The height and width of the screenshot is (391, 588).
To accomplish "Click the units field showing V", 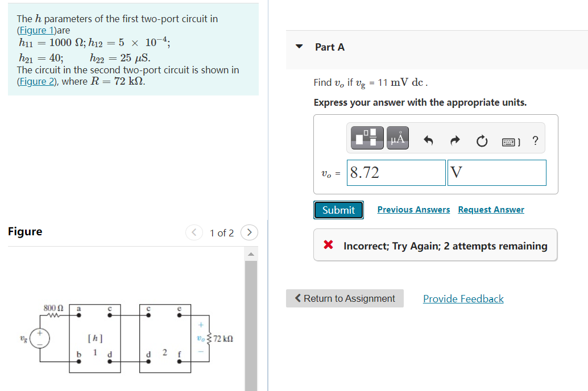I will tap(496, 172).
